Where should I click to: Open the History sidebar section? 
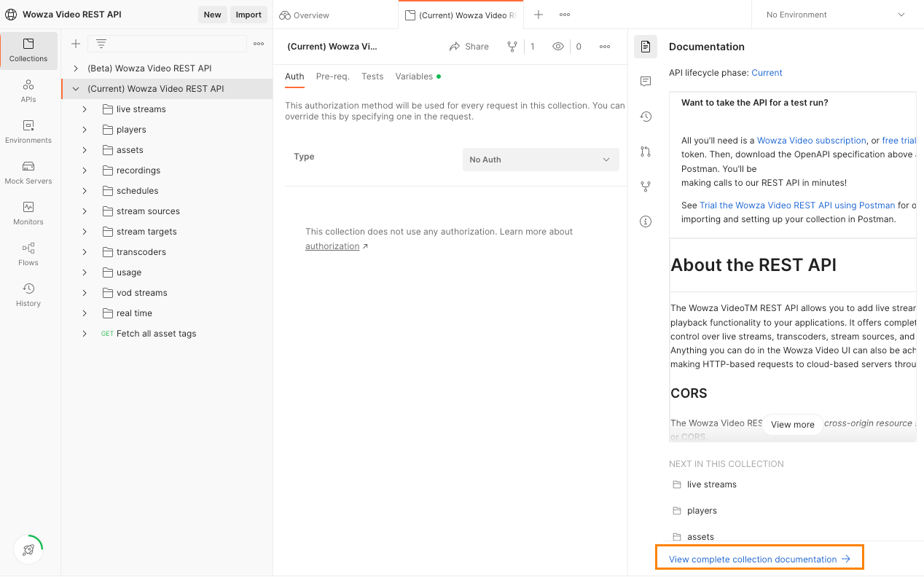coord(28,295)
